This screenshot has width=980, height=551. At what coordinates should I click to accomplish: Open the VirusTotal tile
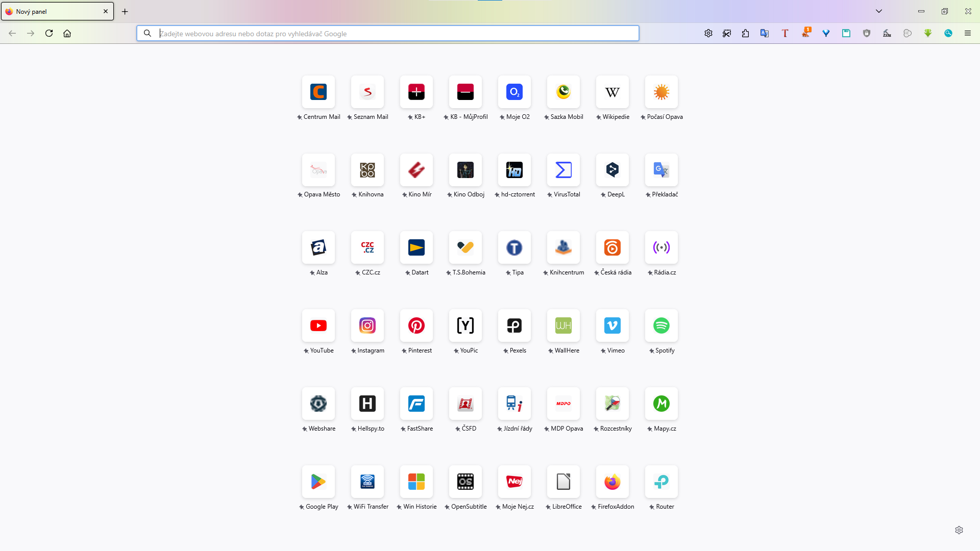point(563,170)
